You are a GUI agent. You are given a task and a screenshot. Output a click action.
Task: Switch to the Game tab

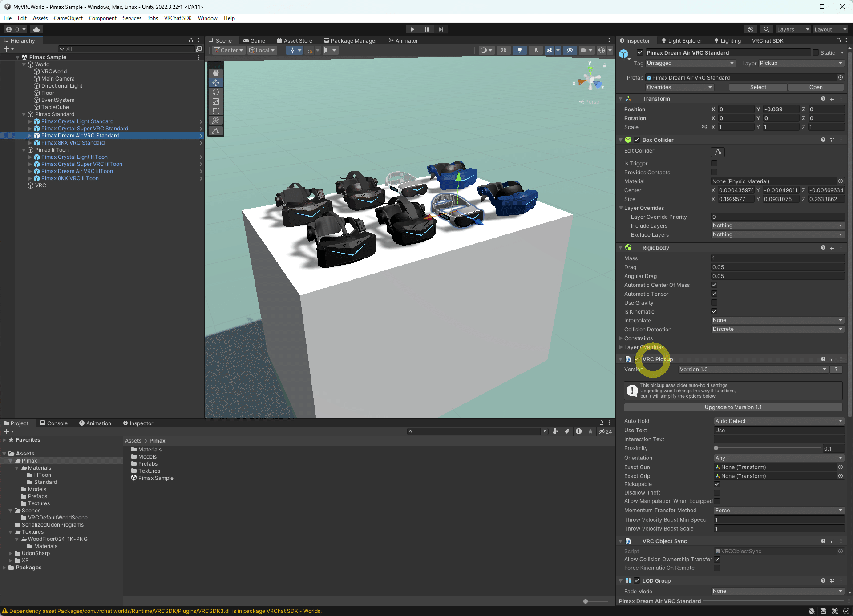(254, 41)
